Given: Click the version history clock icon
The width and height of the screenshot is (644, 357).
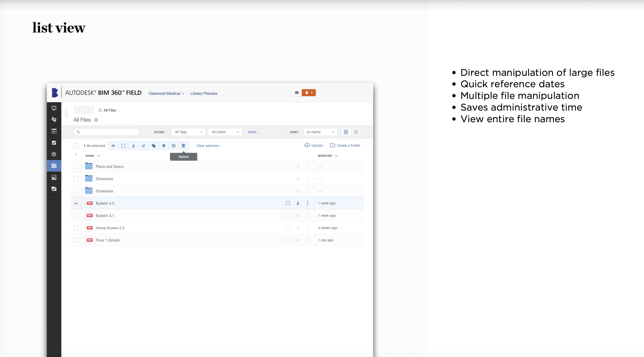Looking at the screenshot, I should tap(174, 146).
